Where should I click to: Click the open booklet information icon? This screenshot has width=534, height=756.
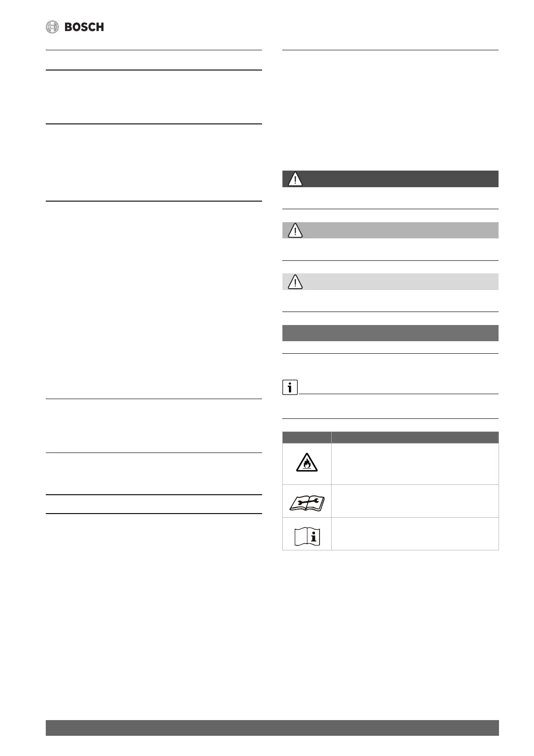(306, 535)
